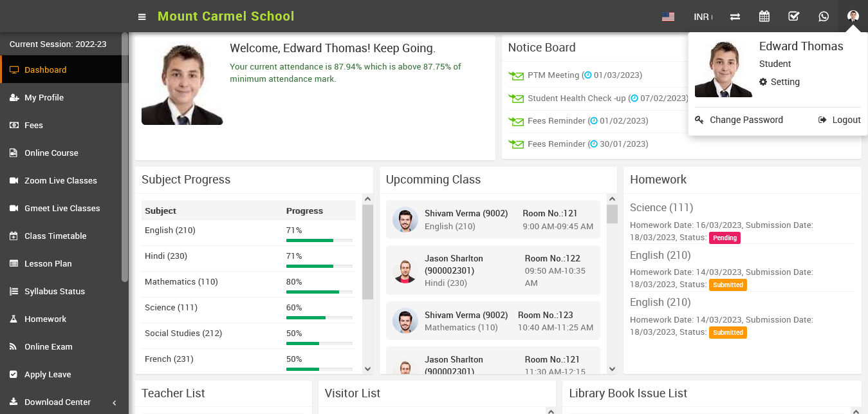Click the Pending status badge for Science homework
This screenshot has height=414, width=868.
tap(725, 238)
